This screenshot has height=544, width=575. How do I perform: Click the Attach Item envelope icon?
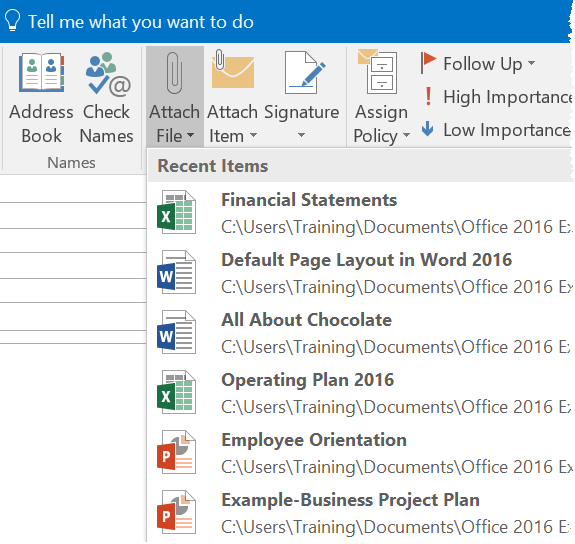(x=233, y=69)
